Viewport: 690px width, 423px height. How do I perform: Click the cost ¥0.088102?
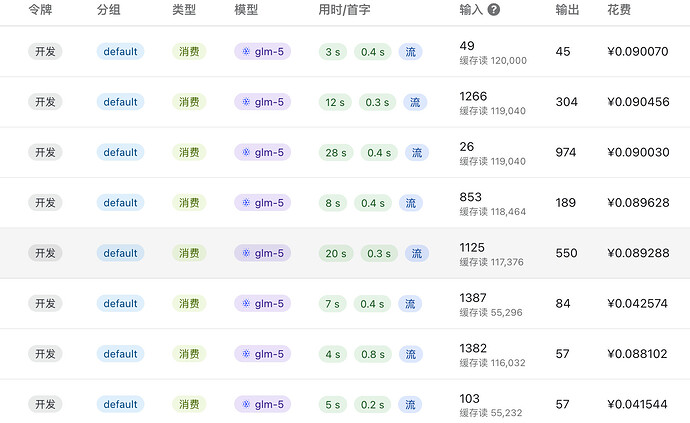click(x=637, y=354)
